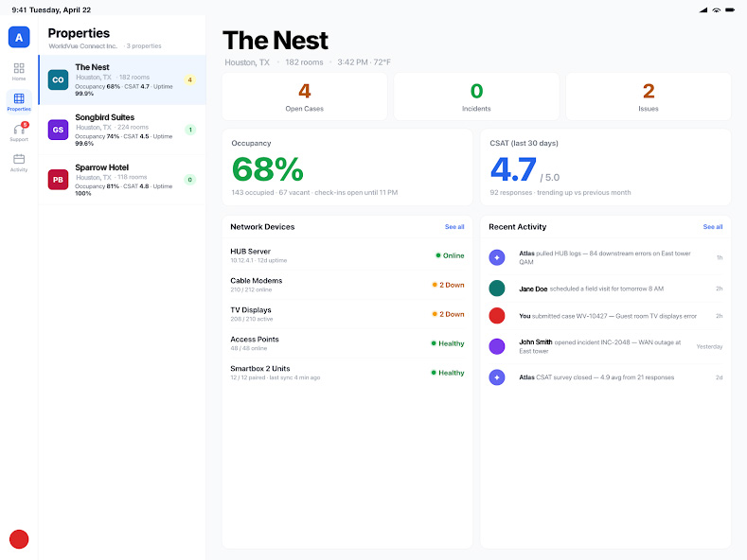Viewport: 747px width, 560px height.
Task: Open the HUB Server device row
Action: click(x=347, y=255)
